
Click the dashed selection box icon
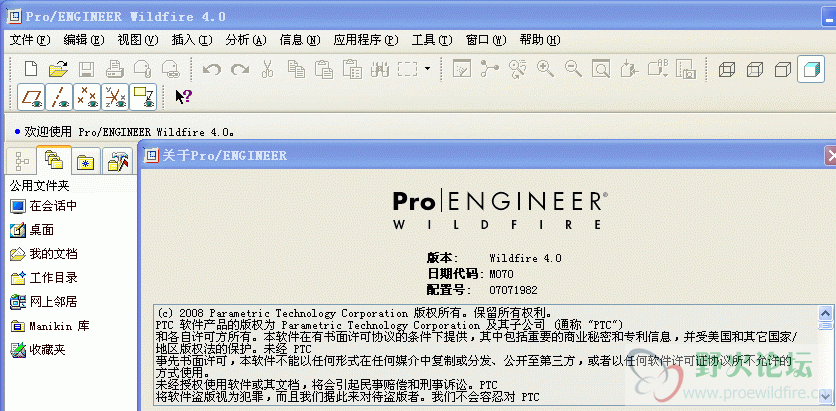[x=407, y=69]
